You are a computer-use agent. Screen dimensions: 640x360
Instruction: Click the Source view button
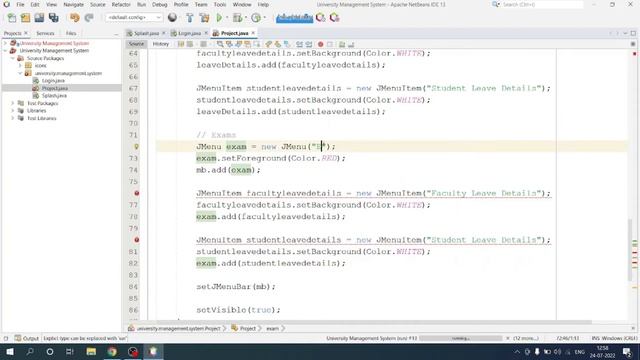(136, 44)
